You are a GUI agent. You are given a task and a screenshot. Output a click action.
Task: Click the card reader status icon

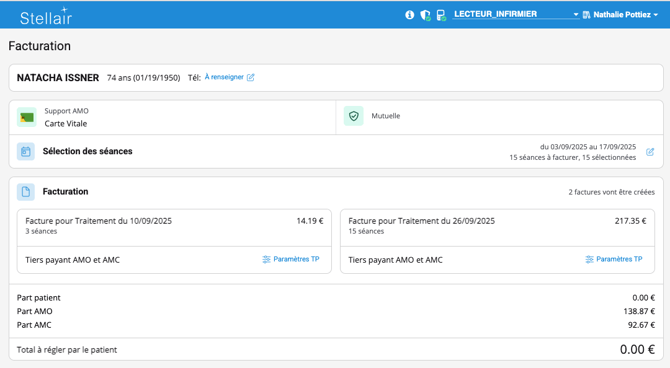[x=441, y=15]
